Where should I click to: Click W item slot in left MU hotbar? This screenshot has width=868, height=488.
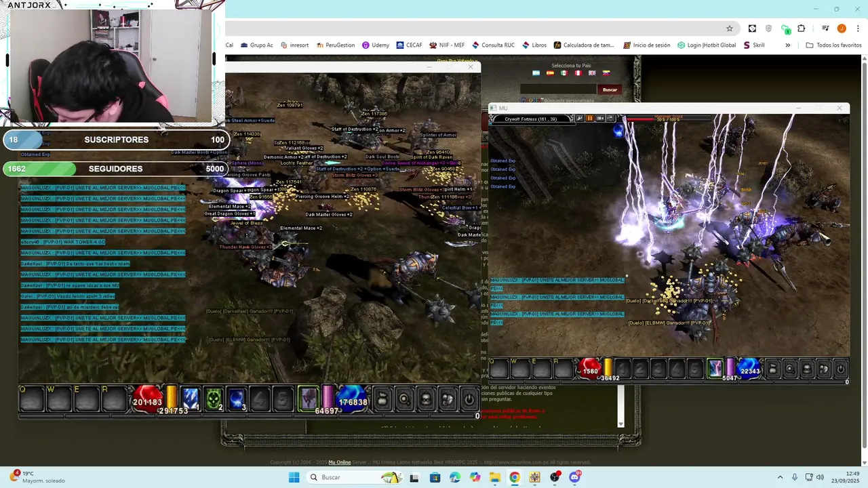[60, 399]
